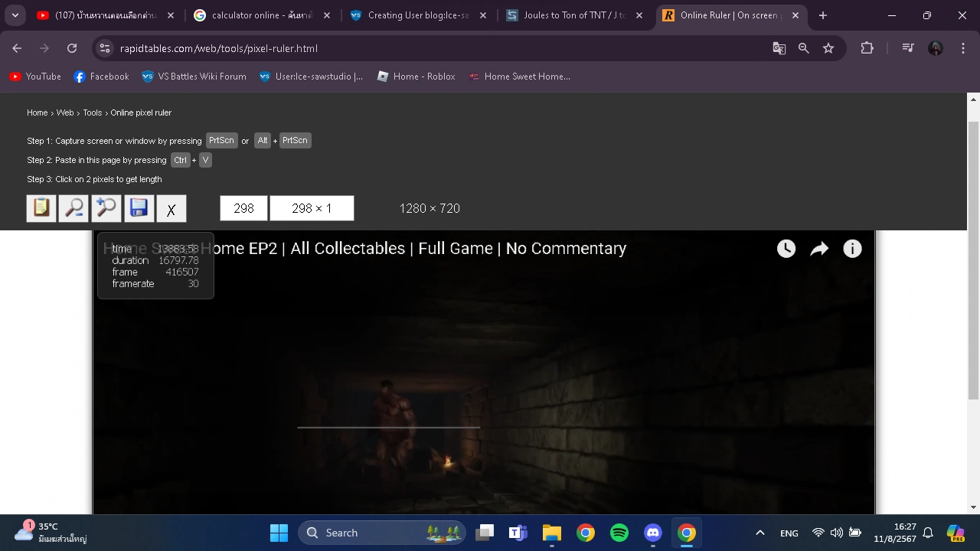Click the ENG language indicator
Screen dimensions: 980x551
pyautogui.click(x=789, y=533)
